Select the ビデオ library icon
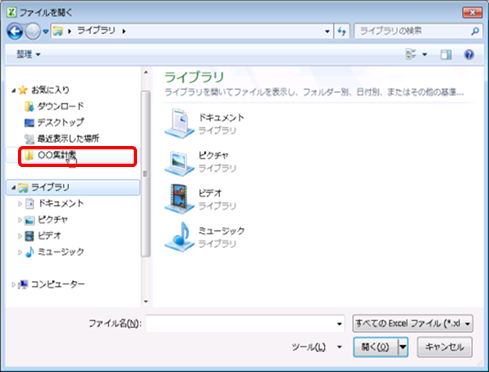Image resolution: width=489 pixels, height=372 pixels. click(179, 199)
